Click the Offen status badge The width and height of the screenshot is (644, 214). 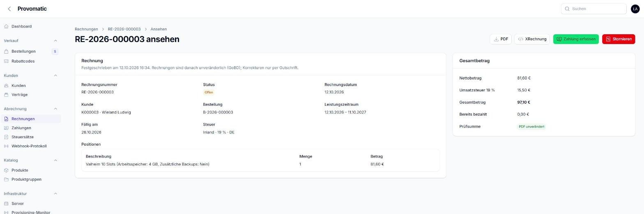click(x=209, y=93)
